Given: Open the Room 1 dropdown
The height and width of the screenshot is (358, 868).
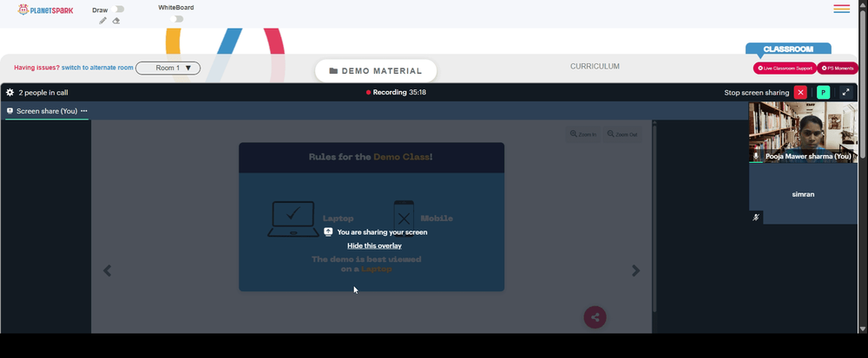Looking at the screenshot, I should (168, 68).
